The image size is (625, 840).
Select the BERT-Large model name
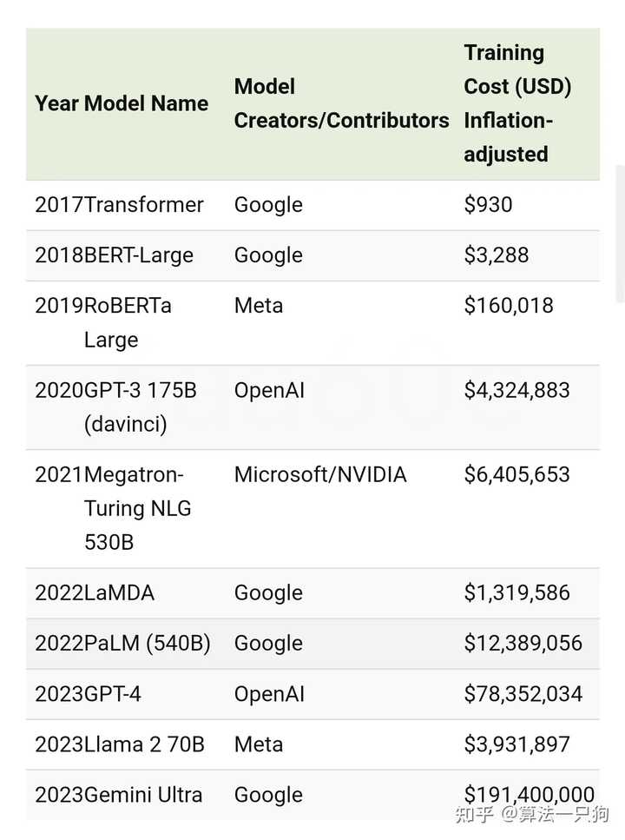139,255
